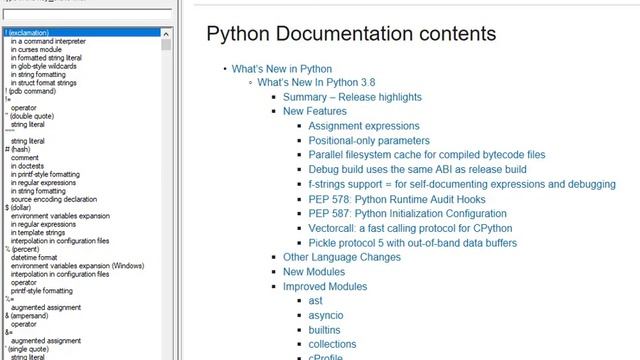Select '$ (dollar)' index entry
Viewport: 640px width, 360px height.
(x=18, y=208)
